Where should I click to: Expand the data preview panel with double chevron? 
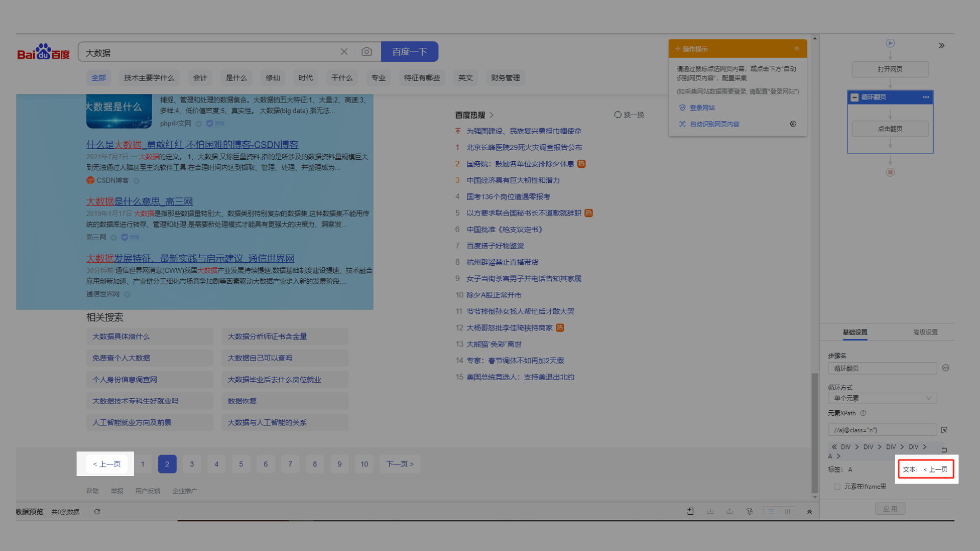[810, 512]
